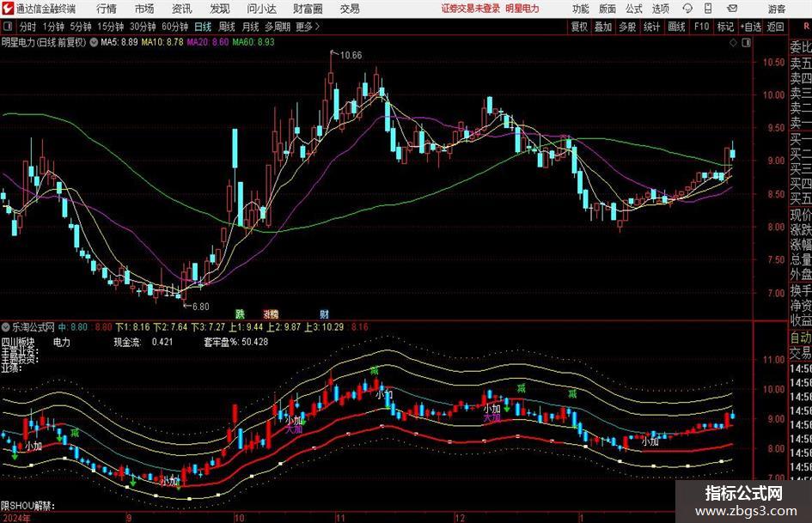
Task: Click the 统计 toolbar button
Action: point(651,27)
